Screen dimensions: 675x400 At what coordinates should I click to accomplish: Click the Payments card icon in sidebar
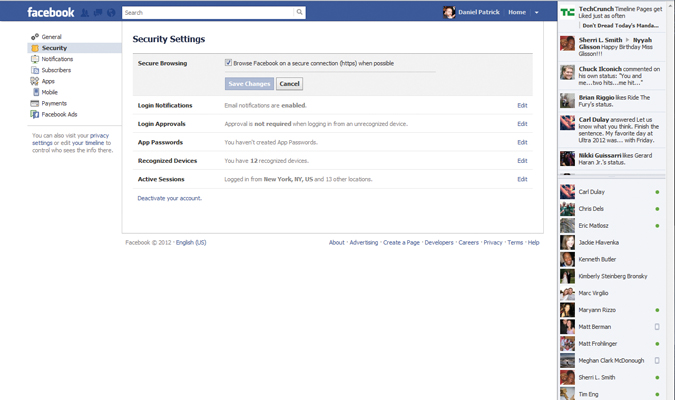(35, 103)
